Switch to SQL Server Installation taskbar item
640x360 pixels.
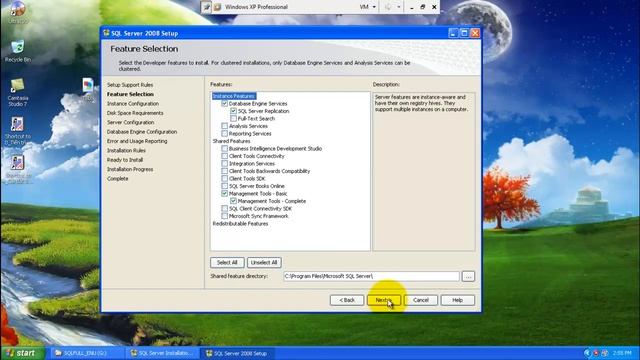tap(162, 353)
